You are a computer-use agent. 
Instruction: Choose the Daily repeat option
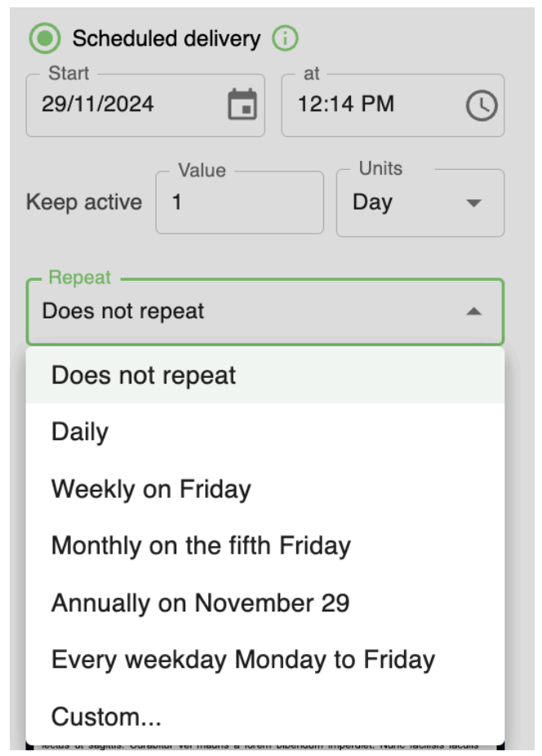coord(80,432)
